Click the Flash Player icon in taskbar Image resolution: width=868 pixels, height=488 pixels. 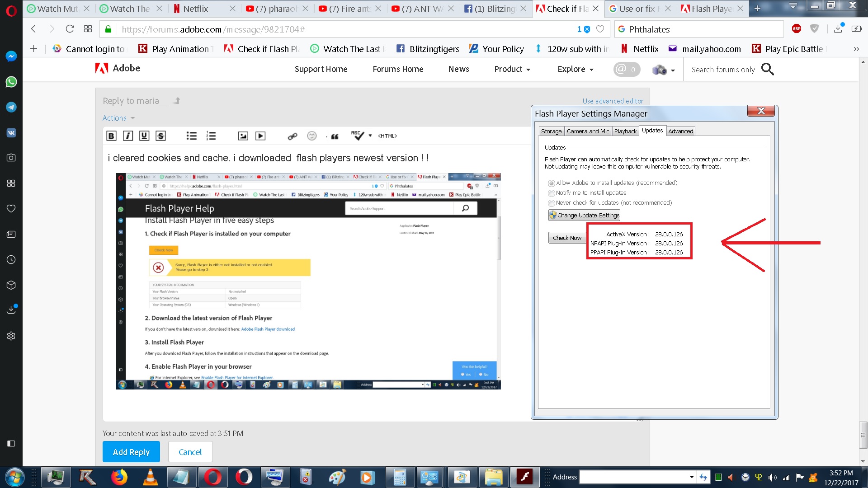tap(524, 476)
